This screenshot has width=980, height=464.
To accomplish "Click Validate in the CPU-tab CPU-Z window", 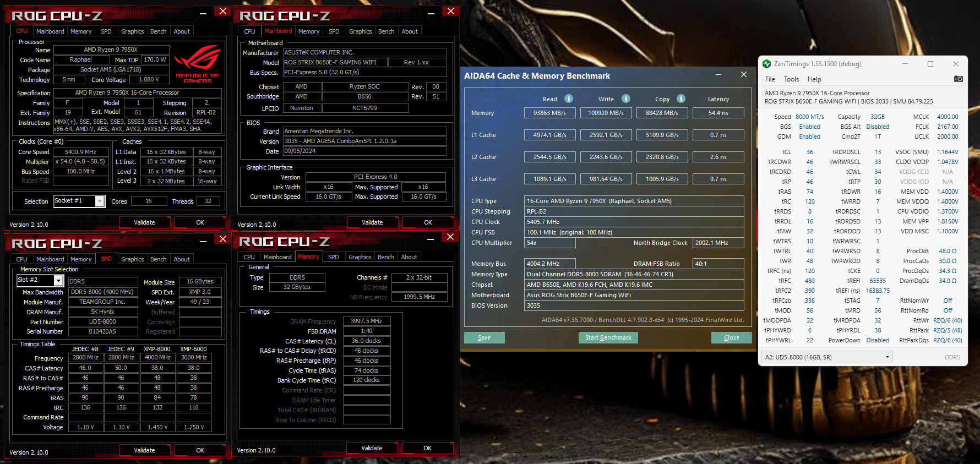I will 144,222.
